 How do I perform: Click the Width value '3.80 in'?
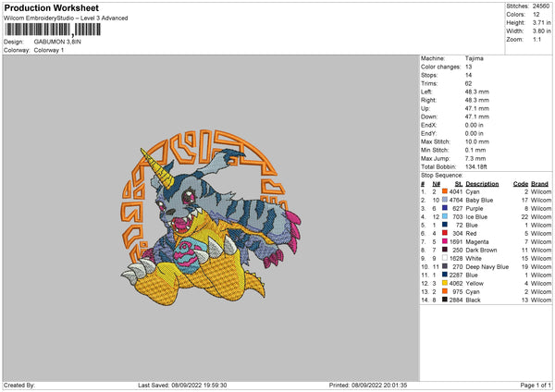(x=541, y=31)
